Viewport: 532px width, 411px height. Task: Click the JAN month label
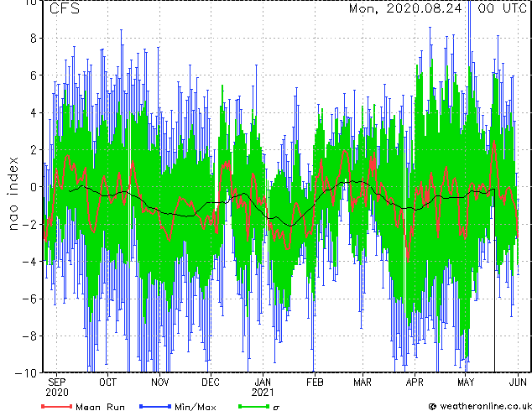[x=263, y=382]
